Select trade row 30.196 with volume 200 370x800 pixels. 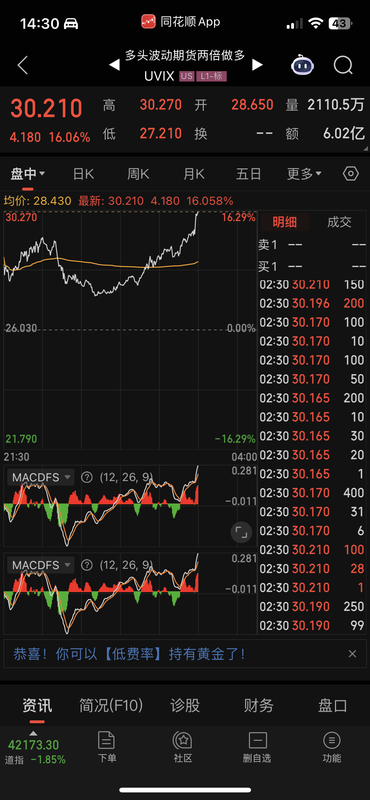tap(312, 304)
